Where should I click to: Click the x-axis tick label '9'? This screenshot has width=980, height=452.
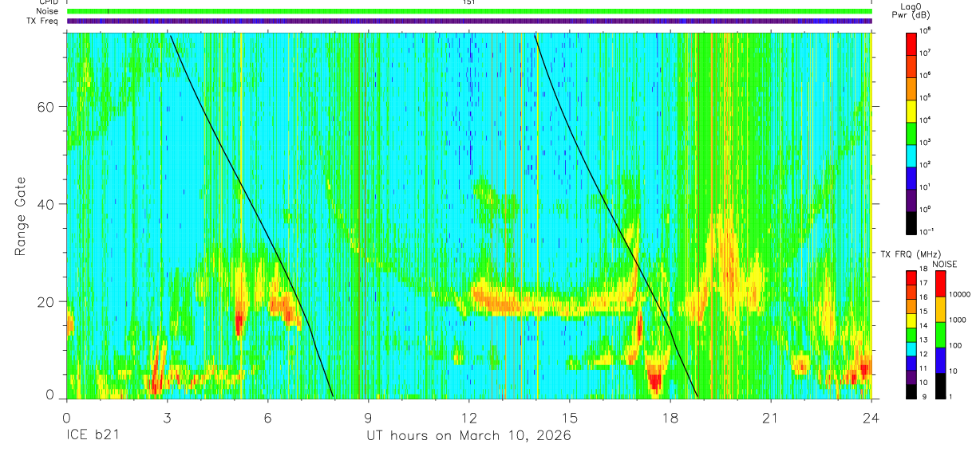point(369,418)
